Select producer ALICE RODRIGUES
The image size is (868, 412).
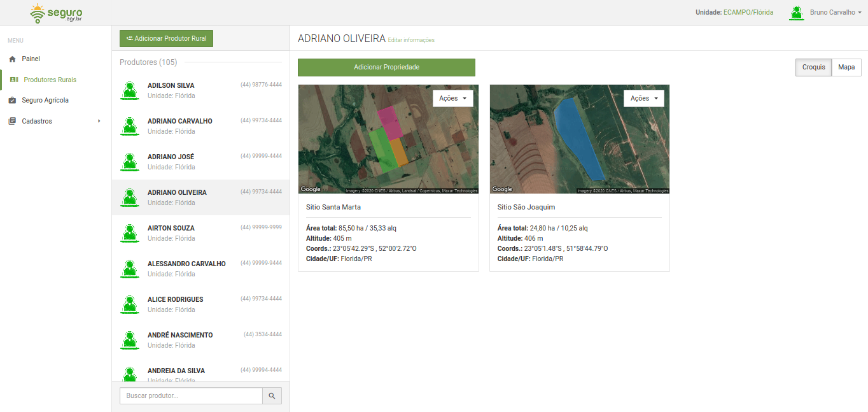click(x=200, y=304)
